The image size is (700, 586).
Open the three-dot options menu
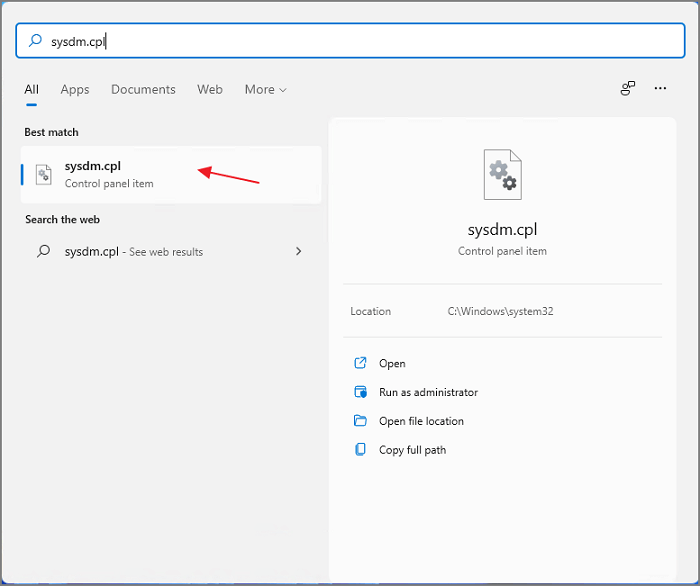pyautogui.click(x=660, y=89)
